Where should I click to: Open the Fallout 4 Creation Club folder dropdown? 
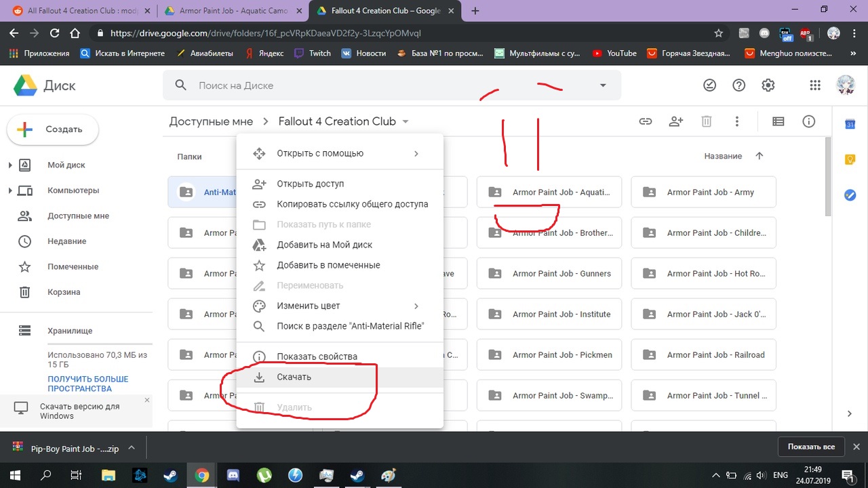[x=406, y=122]
